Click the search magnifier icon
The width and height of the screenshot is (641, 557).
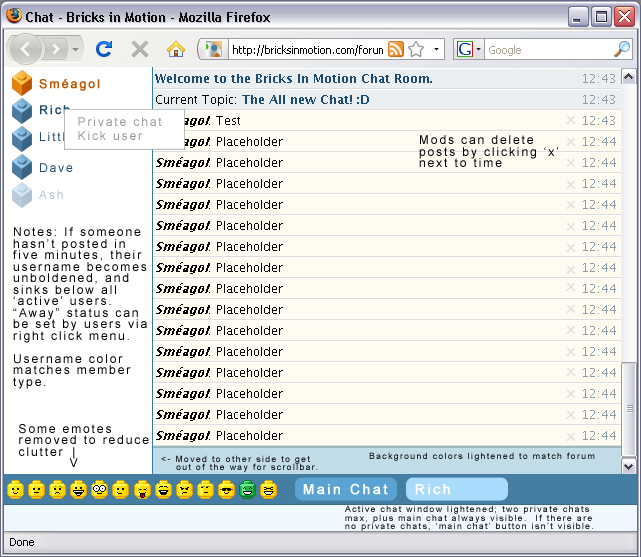tap(622, 49)
